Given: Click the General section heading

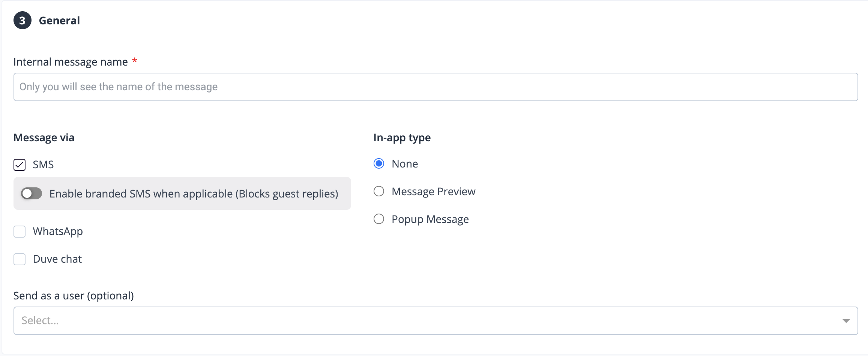Looking at the screenshot, I should [x=59, y=21].
